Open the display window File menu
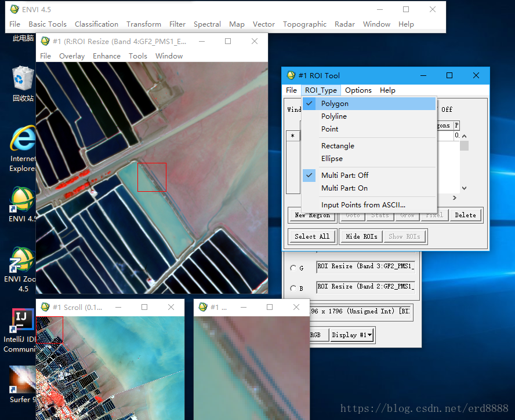Screen dimensions: 515x420 click(x=45, y=56)
